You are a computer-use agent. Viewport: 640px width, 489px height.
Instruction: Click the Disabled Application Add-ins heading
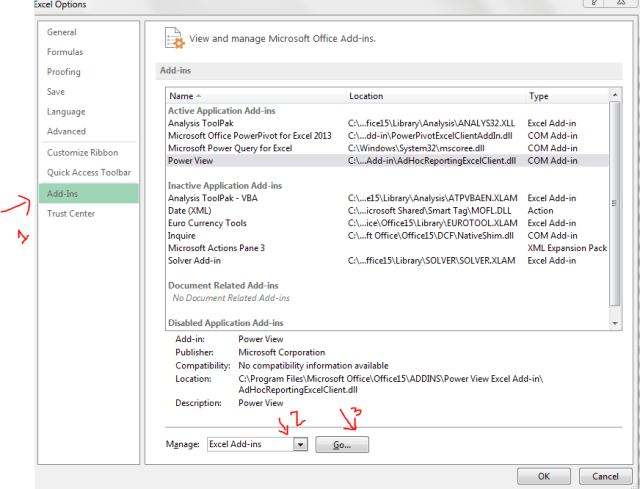[226, 323]
